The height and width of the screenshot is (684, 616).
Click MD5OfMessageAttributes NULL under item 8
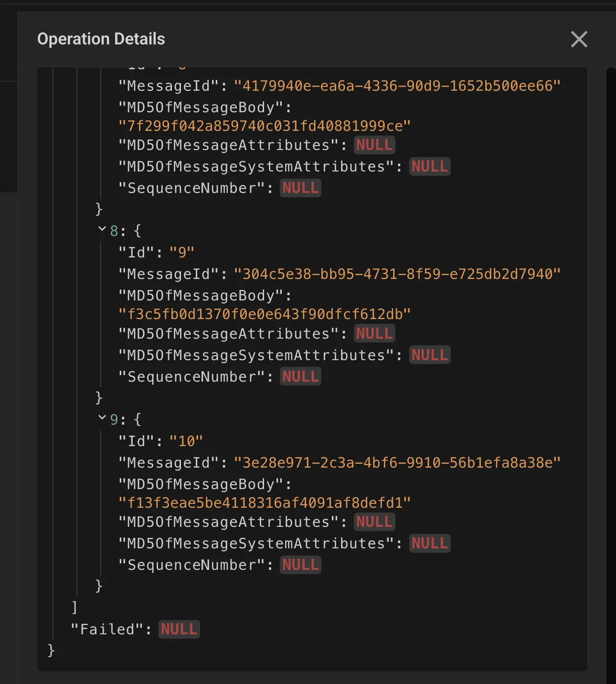coord(374,333)
